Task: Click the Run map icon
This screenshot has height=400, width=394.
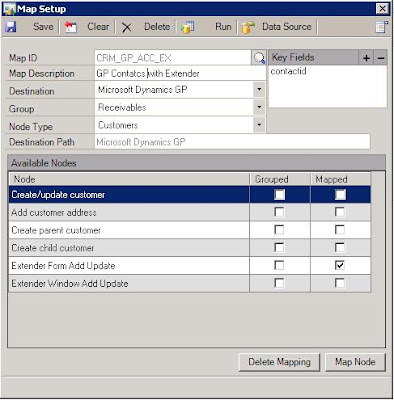Action: coord(187,27)
